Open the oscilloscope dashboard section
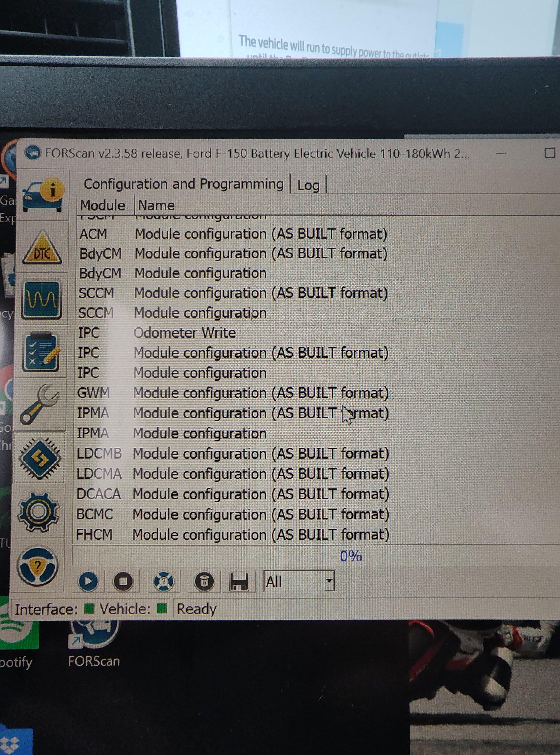The width and height of the screenshot is (560, 755). [x=42, y=299]
